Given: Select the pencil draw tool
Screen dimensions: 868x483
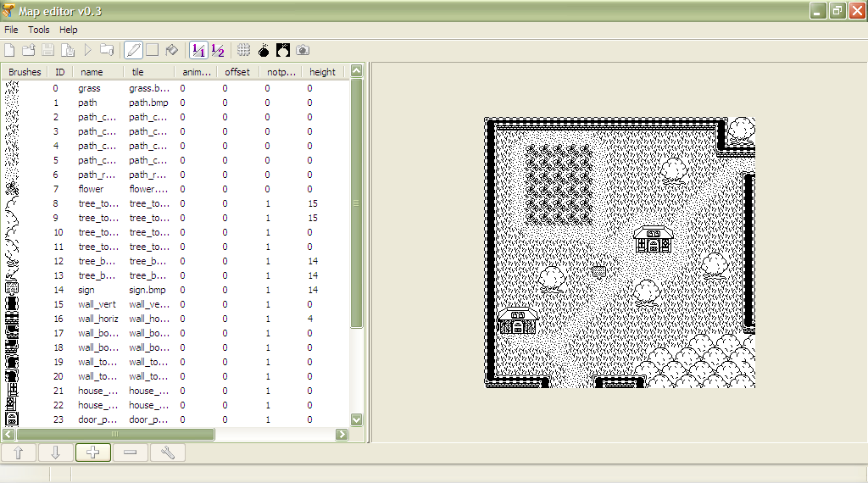Looking at the screenshot, I should click(133, 50).
